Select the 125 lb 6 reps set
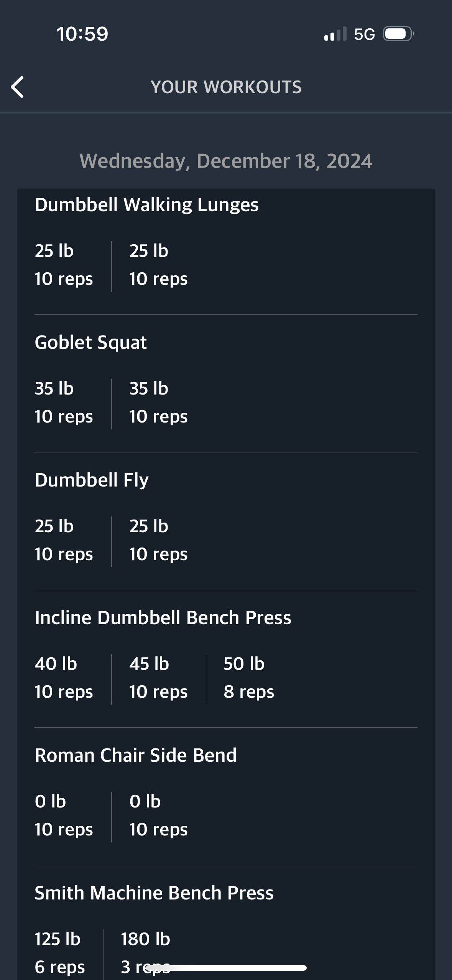 click(x=60, y=953)
